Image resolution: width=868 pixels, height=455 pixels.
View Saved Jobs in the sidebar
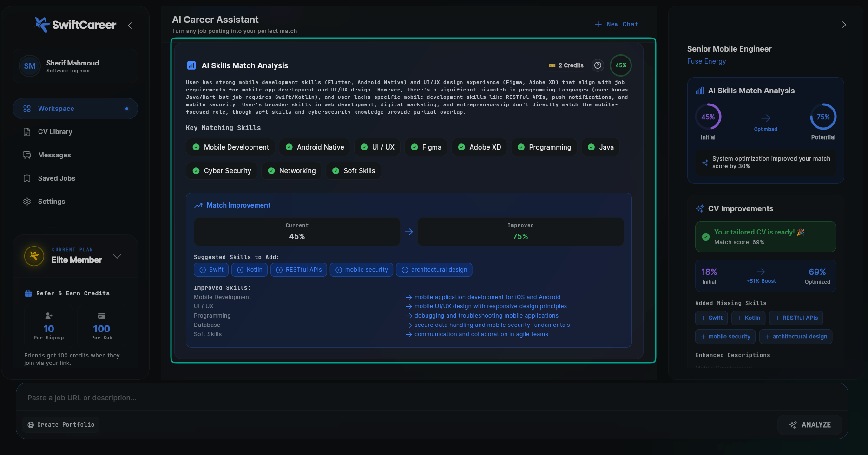click(x=56, y=178)
